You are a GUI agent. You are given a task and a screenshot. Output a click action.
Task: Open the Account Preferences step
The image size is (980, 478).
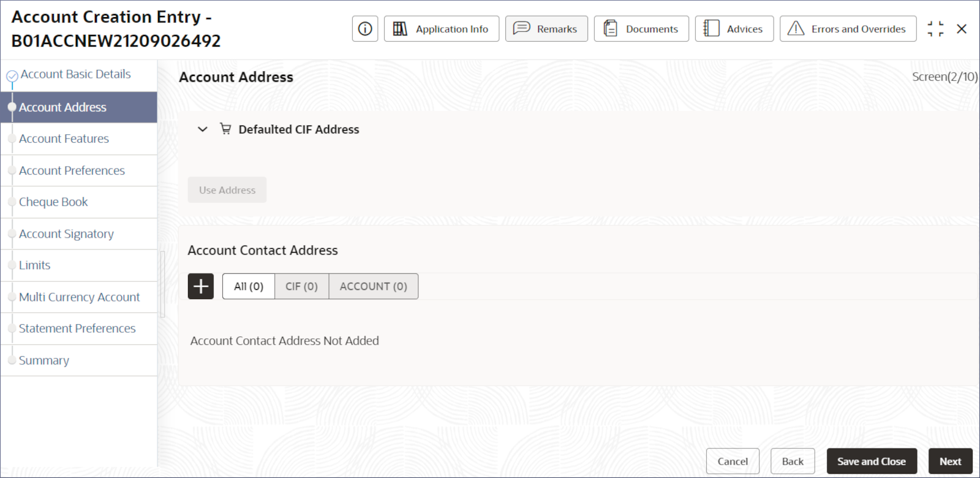(78, 170)
